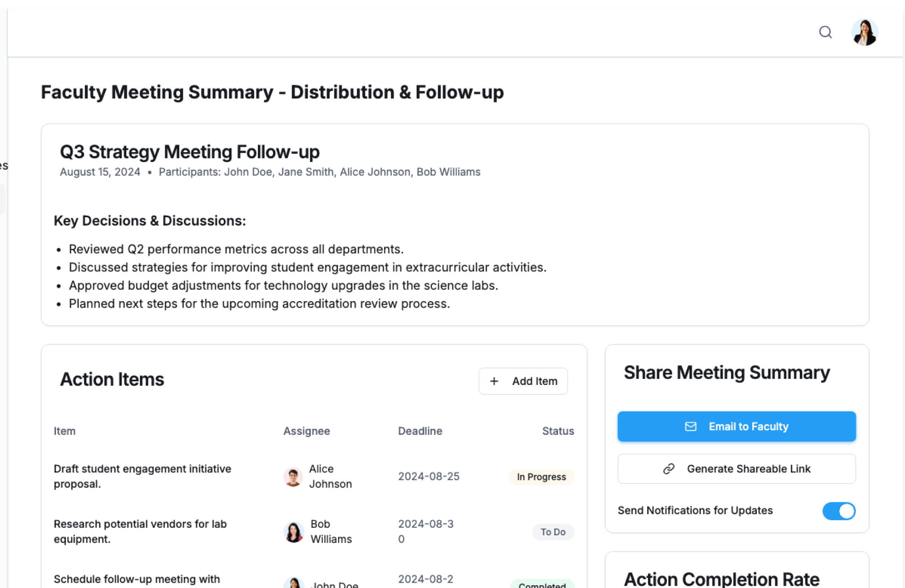905x588 pixels.
Task: Select the To Do status badge
Action: [x=553, y=532]
